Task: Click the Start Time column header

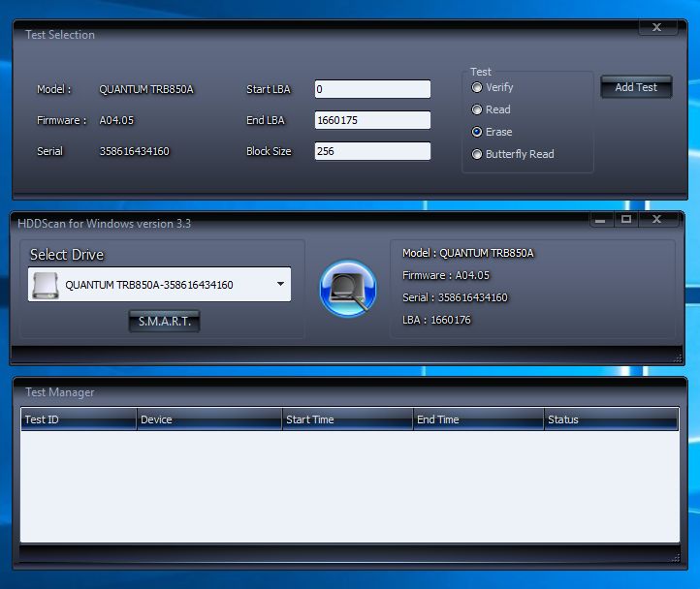Action: (347, 419)
